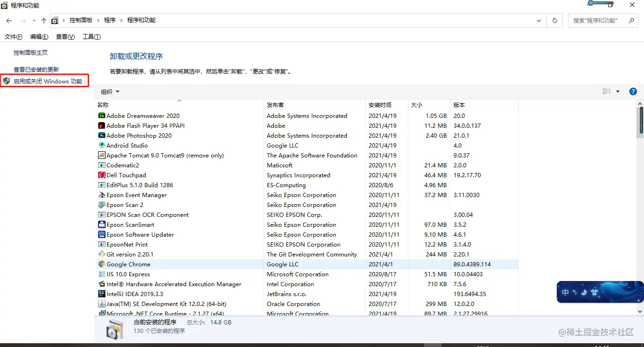Viewport: 644px width, 347px height.
Task: Click the up-one-level arrow icon
Action: (x=43, y=20)
